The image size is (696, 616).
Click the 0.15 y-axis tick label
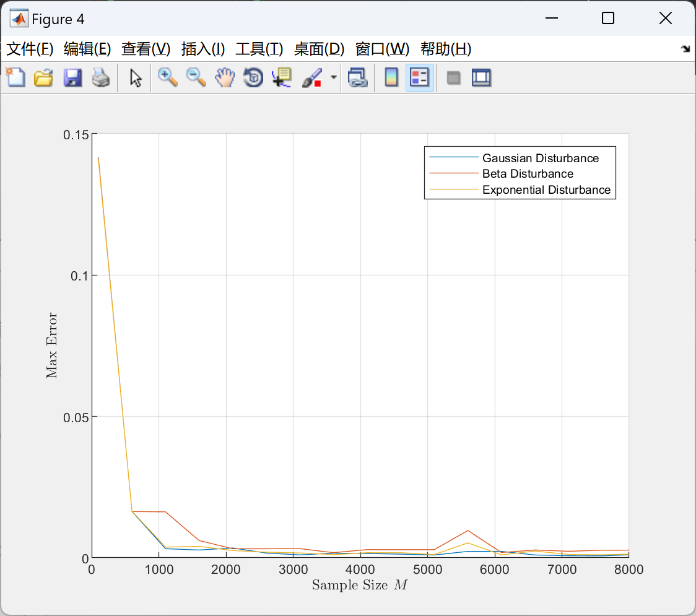(76, 135)
